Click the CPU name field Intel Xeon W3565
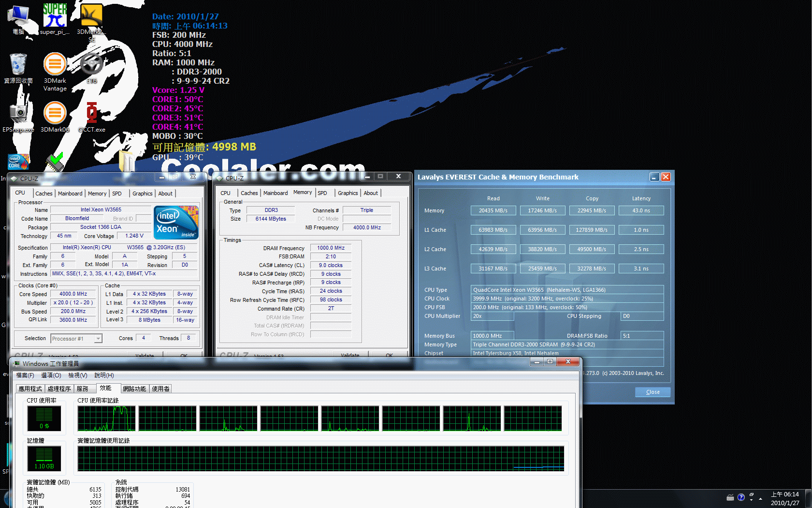 [x=101, y=209]
